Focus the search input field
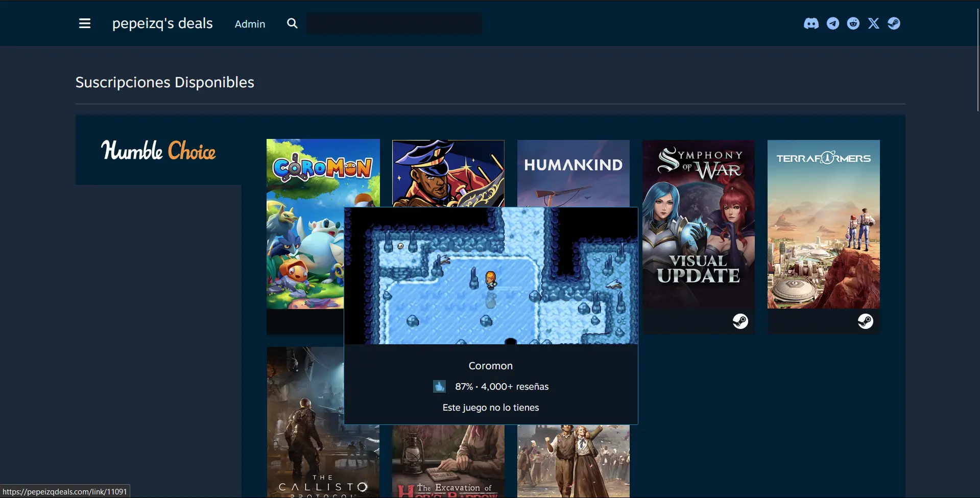This screenshot has width=980, height=498. [x=394, y=23]
